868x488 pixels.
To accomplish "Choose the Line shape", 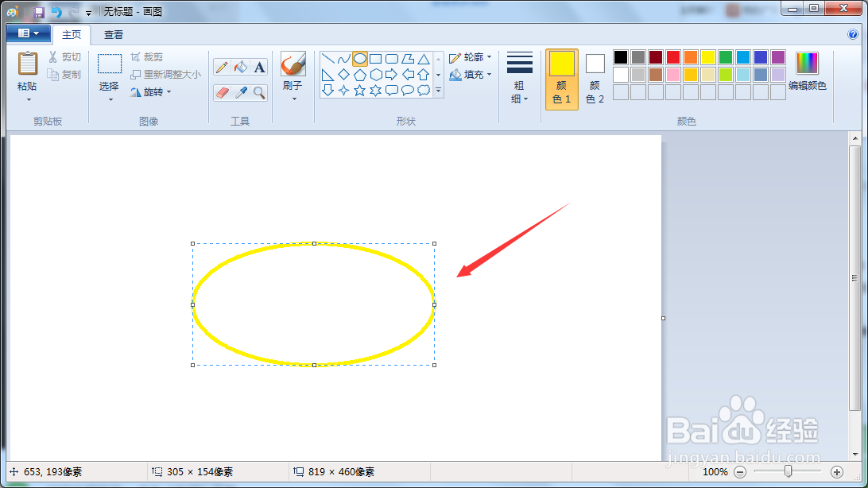I will pyautogui.click(x=327, y=59).
